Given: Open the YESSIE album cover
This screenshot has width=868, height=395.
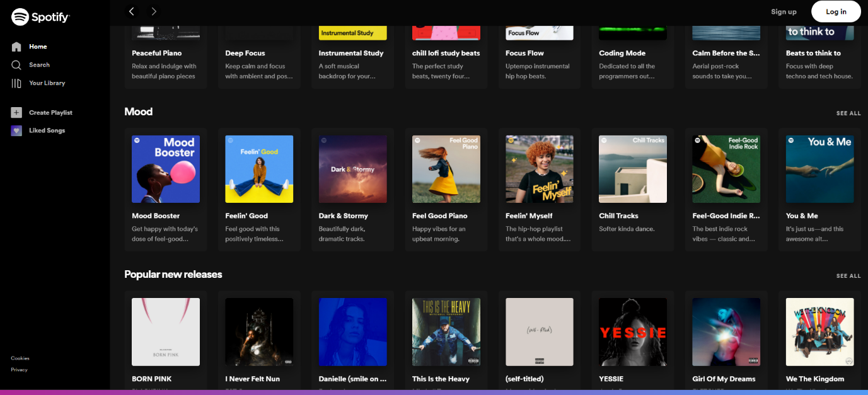Looking at the screenshot, I should [x=633, y=332].
